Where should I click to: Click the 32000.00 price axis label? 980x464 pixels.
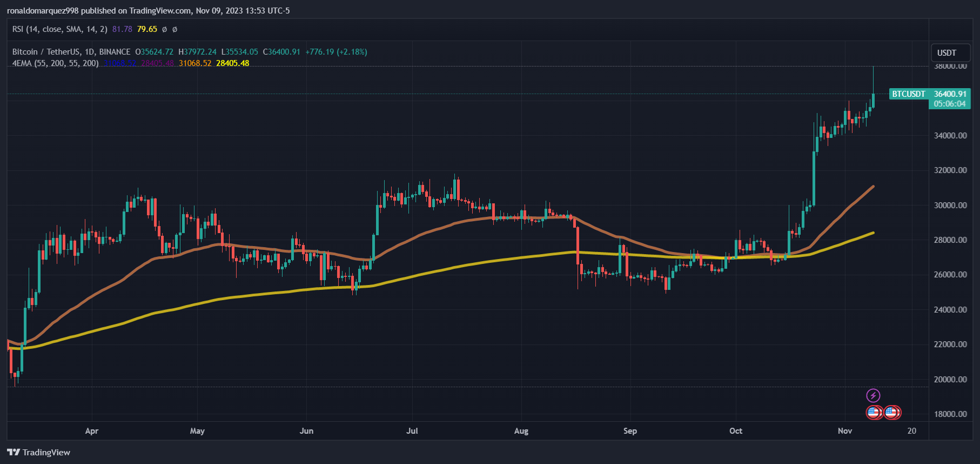(950, 170)
